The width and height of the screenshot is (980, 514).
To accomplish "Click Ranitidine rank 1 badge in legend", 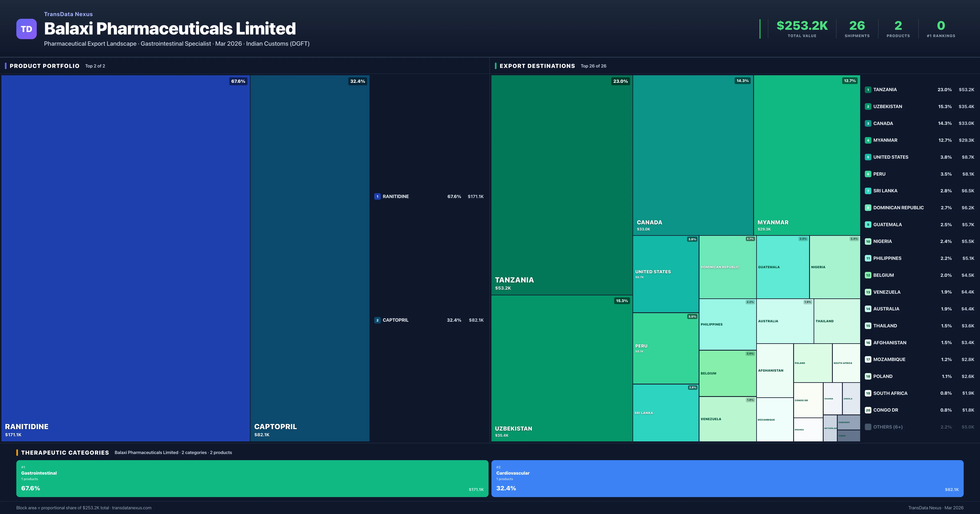I will [377, 197].
